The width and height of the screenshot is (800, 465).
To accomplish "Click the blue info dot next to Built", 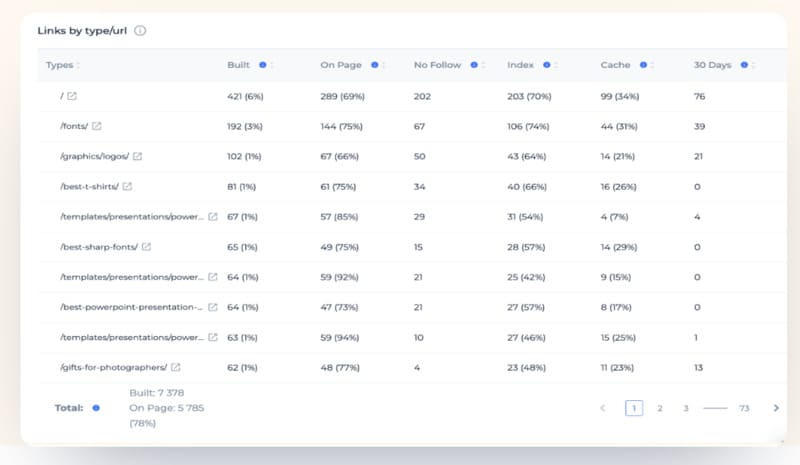I will pos(263,65).
